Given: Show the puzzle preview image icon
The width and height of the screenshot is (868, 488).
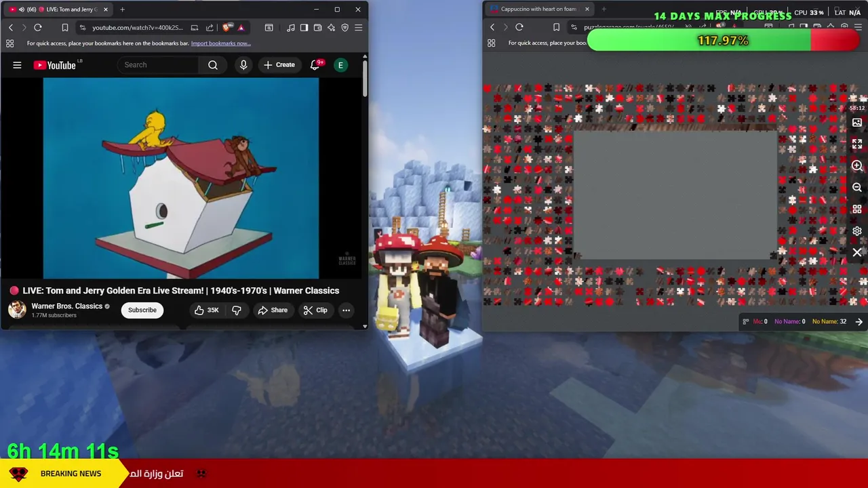Looking at the screenshot, I should click(x=857, y=123).
